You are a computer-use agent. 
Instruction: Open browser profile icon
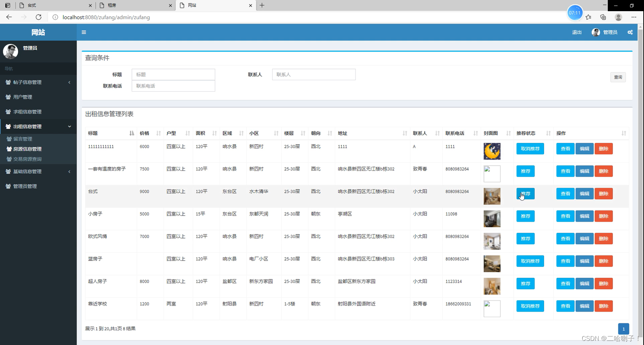[619, 17]
